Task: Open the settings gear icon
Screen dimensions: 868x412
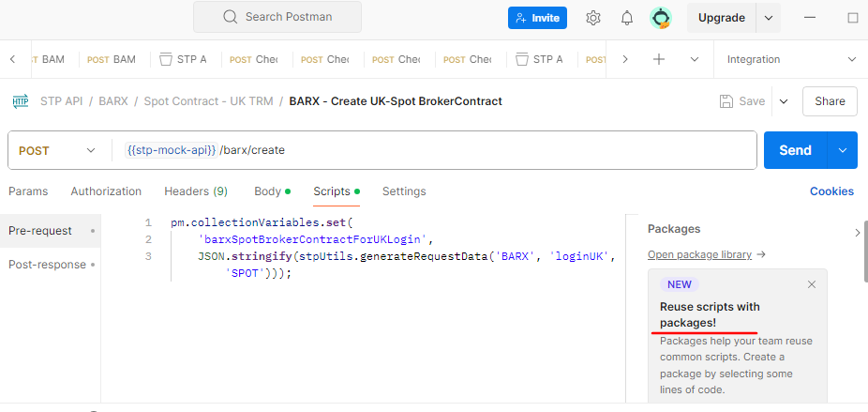Action: [593, 18]
